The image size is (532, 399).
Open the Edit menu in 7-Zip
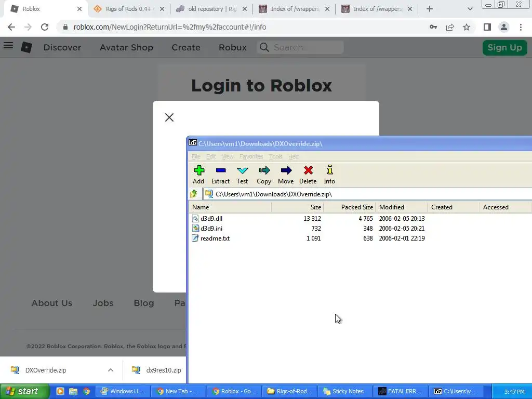[x=211, y=156]
